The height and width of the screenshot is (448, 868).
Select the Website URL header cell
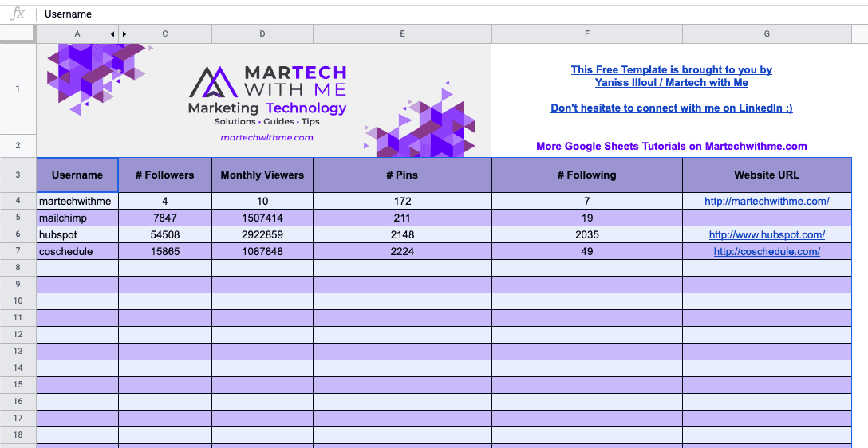[767, 175]
